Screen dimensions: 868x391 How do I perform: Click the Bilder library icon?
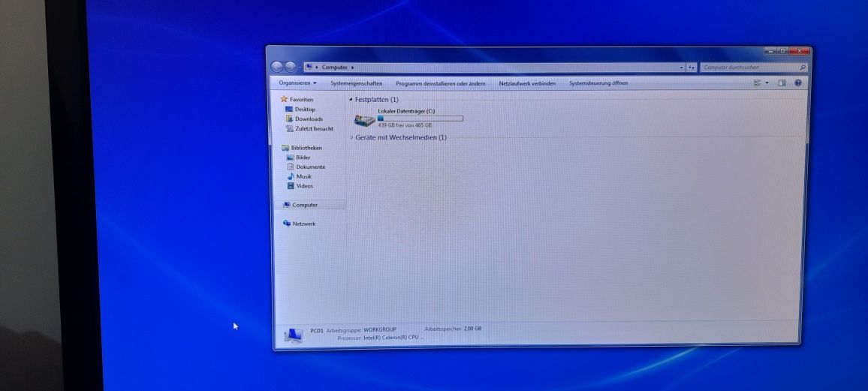[x=291, y=158]
